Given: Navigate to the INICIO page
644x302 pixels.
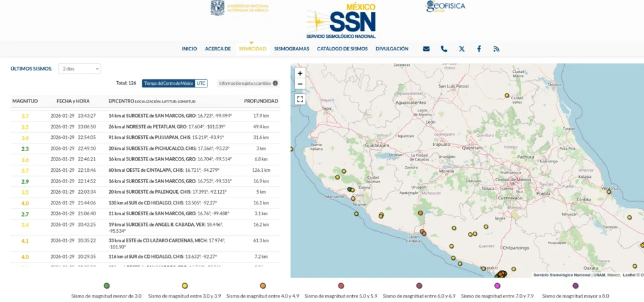Looking at the screenshot, I should (189, 48).
